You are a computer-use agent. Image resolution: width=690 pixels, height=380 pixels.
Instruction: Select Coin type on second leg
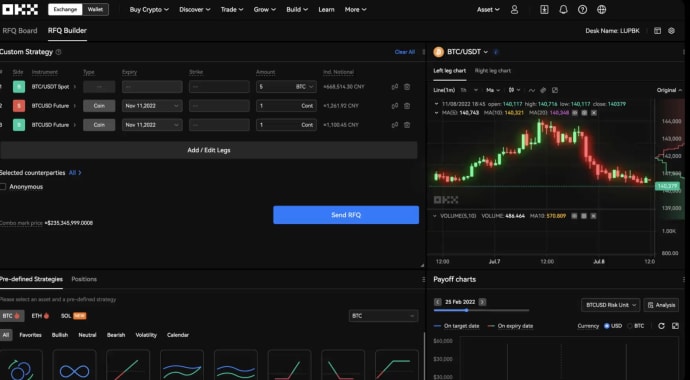tap(99, 106)
